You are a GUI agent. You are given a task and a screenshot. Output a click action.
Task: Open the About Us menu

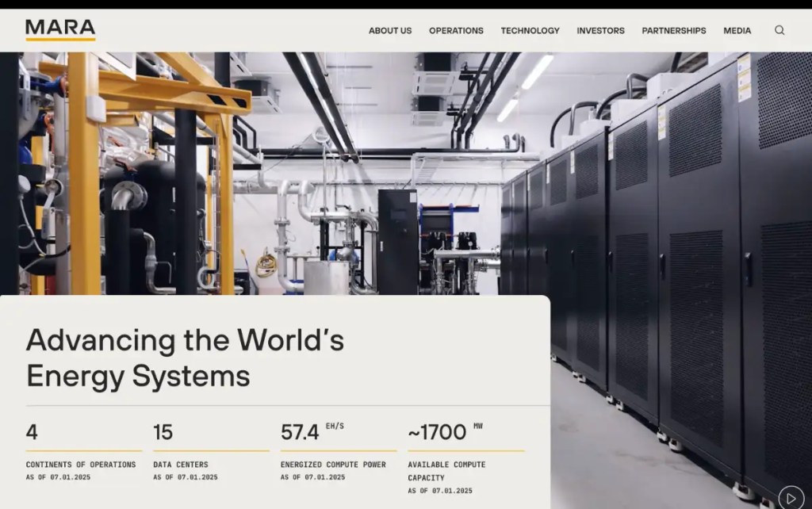[x=390, y=31]
